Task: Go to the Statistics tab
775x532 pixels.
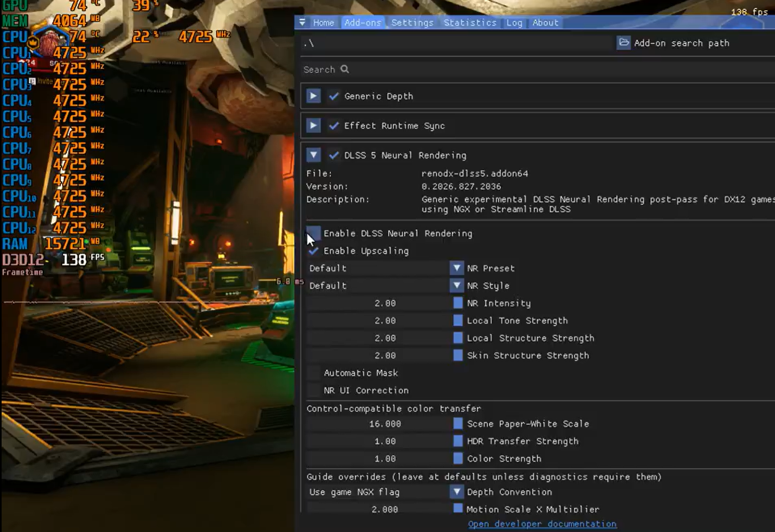Action: pos(470,23)
